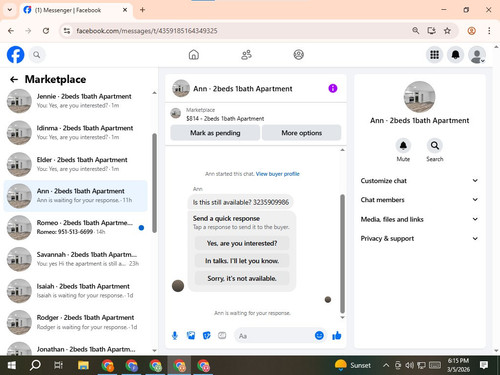Open Chrome zoom magnifier icon

click(x=415, y=31)
